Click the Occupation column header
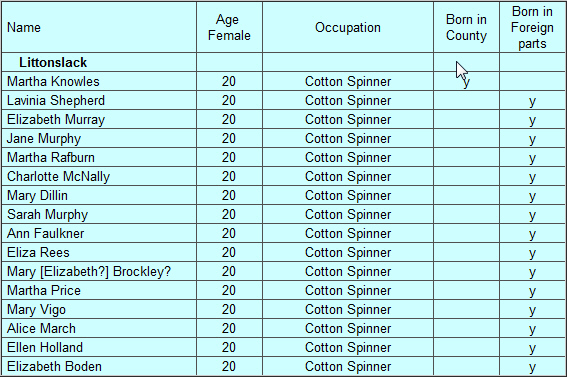The height and width of the screenshot is (377, 567). click(x=348, y=27)
